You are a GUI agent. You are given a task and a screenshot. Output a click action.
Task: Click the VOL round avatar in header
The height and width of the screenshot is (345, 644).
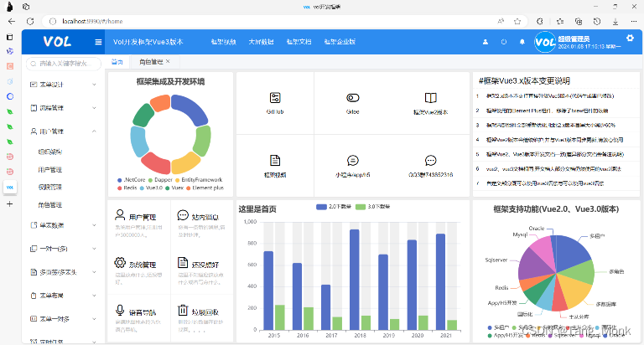pyautogui.click(x=545, y=42)
